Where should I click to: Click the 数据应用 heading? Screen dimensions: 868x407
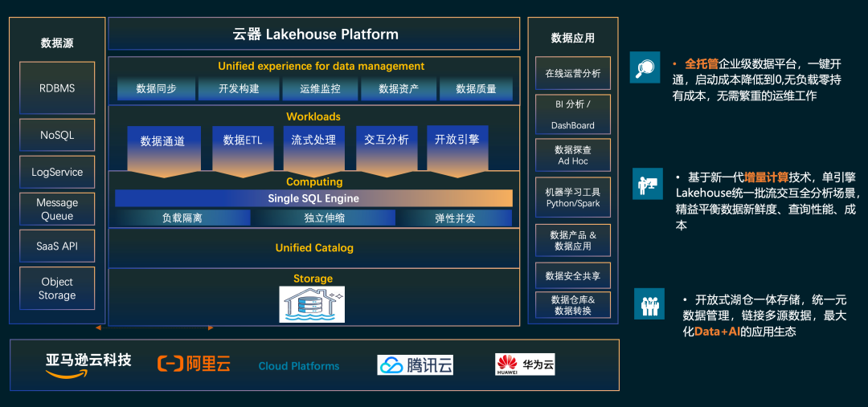click(573, 38)
